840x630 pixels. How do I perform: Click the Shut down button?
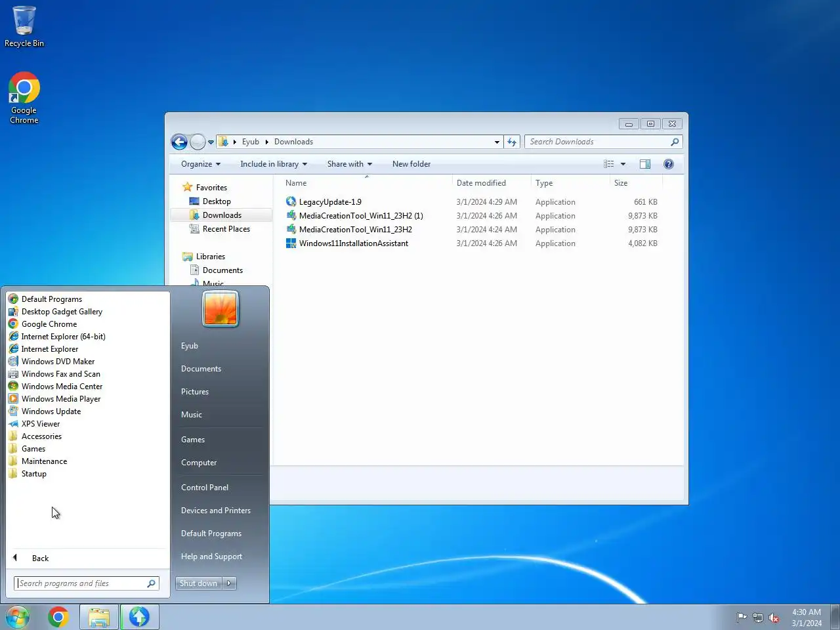(199, 583)
